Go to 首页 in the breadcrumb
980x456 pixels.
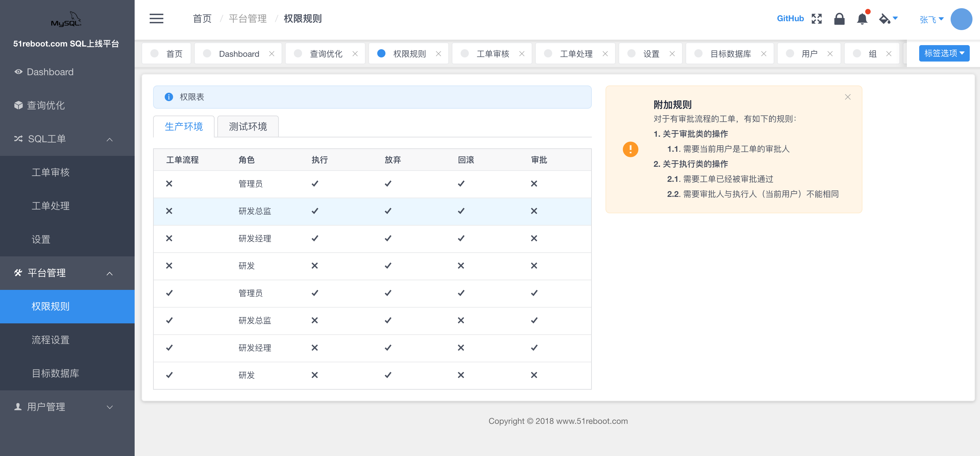click(202, 19)
